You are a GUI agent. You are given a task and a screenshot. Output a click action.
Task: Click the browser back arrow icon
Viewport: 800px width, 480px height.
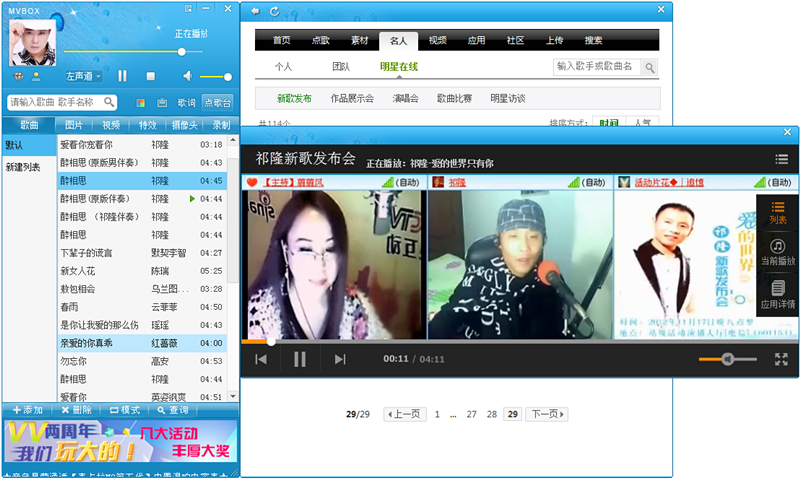[x=255, y=11]
